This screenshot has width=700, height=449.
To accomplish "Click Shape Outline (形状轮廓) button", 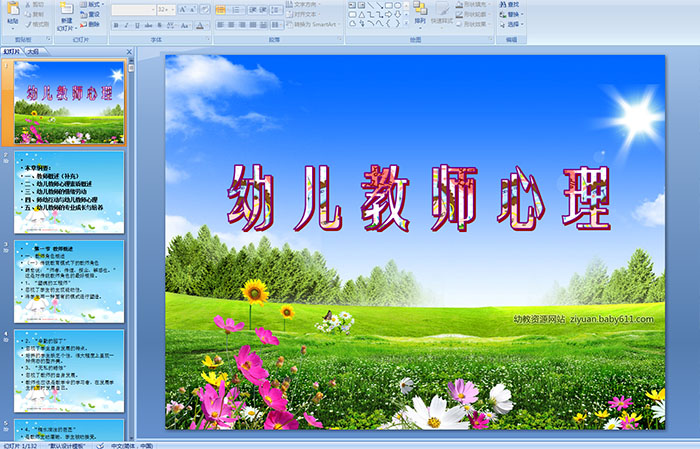I will 474,14.
